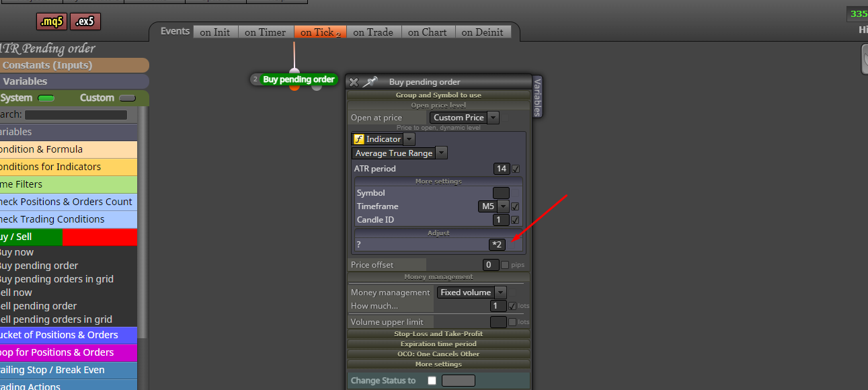Image resolution: width=868 pixels, height=390 pixels.
Task: Click the gray output connector of block
Action: [317, 87]
